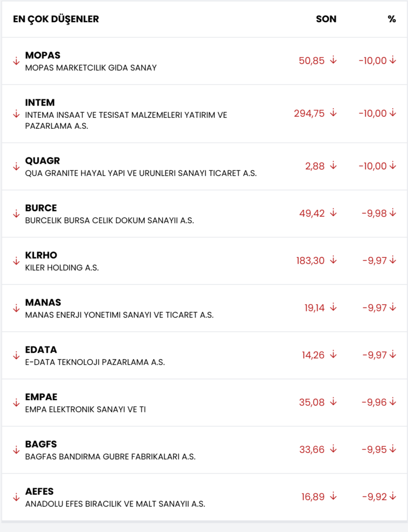Sort by the % column header

[x=391, y=19]
